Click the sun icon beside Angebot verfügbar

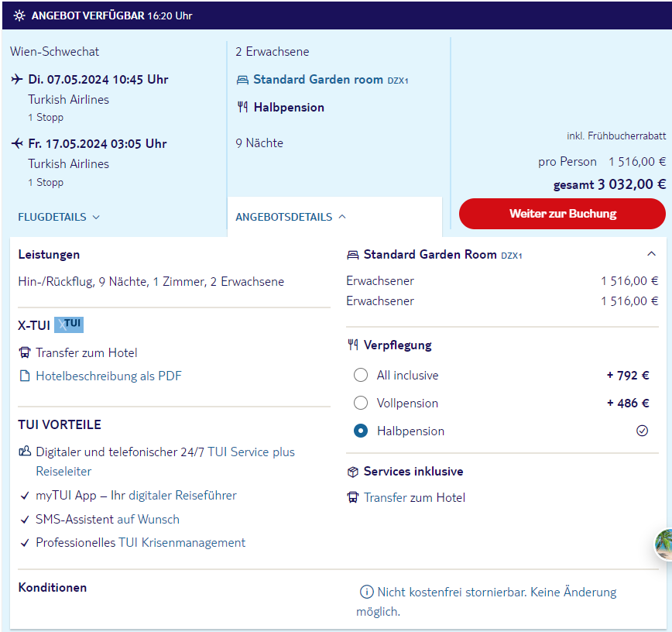point(19,15)
